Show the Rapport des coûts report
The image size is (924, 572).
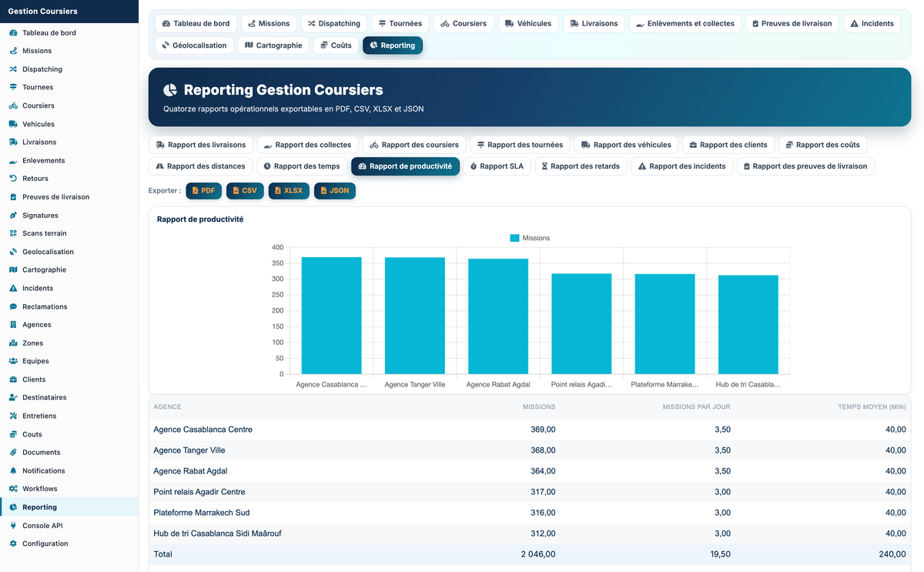point(823,145)
